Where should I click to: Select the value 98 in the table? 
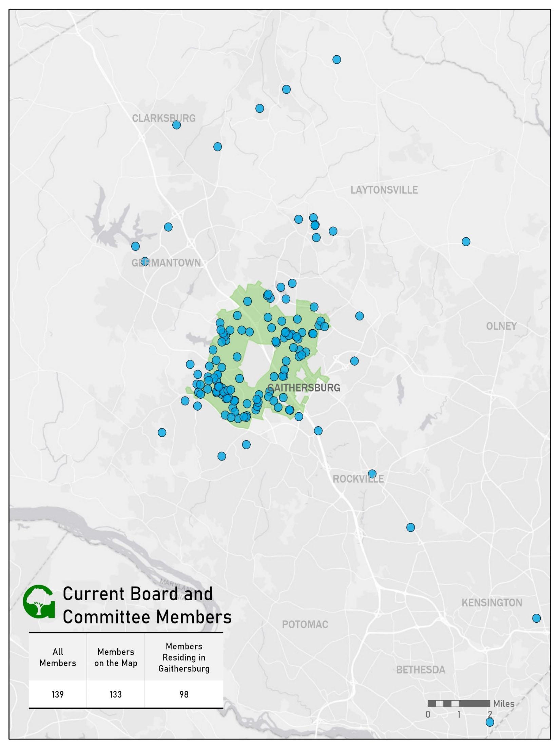[x=184, y=694]
